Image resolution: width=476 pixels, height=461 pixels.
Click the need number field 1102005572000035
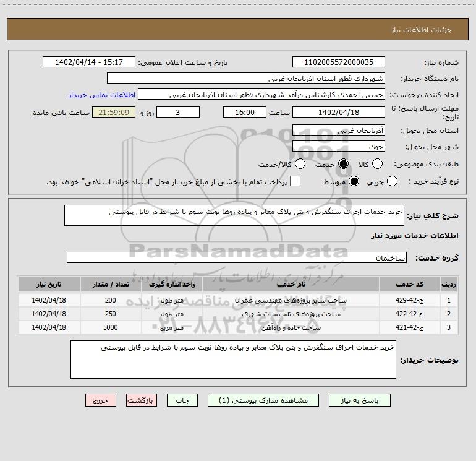coord(339,62)
